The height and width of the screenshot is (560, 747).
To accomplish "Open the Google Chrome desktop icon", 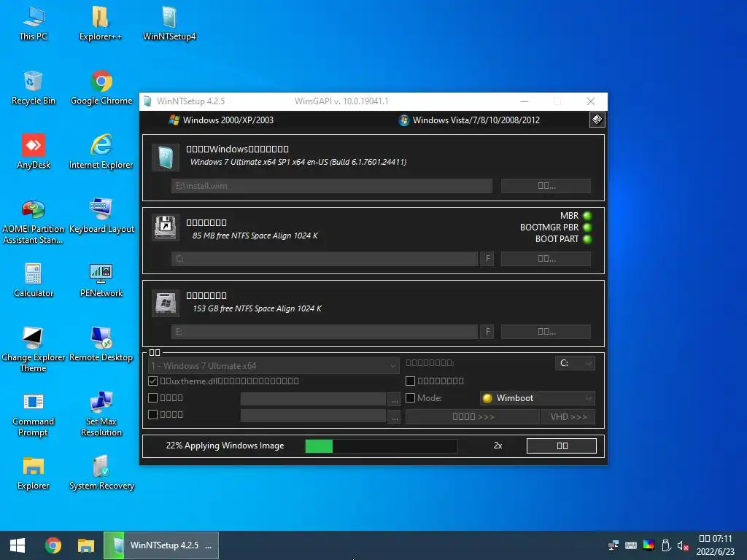I will point(101,87).
